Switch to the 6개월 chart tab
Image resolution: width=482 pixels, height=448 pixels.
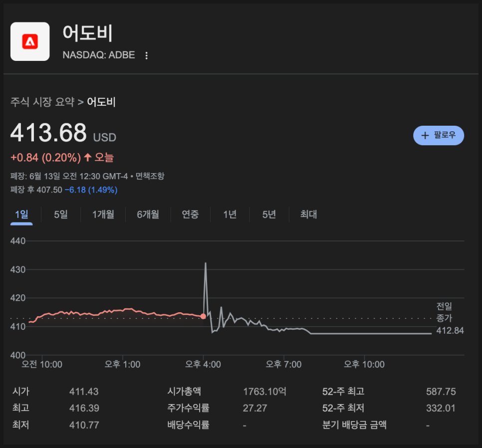click(x=148, y=214)
